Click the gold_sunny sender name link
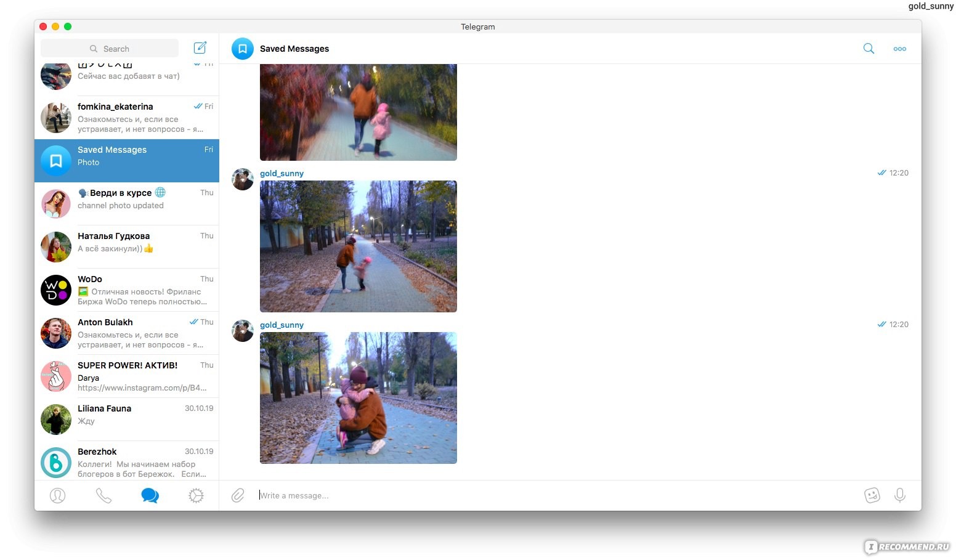 pos(282,174)
